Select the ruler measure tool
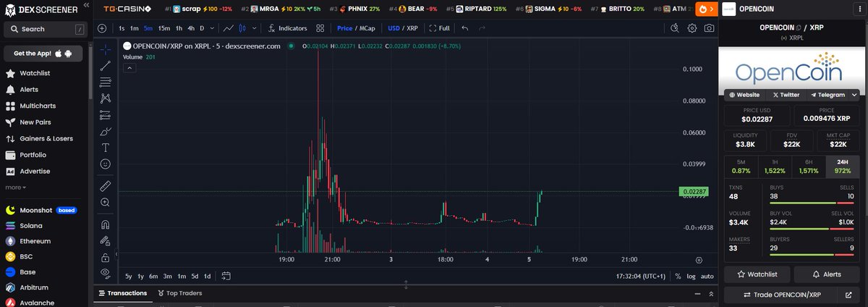 tap(106, 185)
